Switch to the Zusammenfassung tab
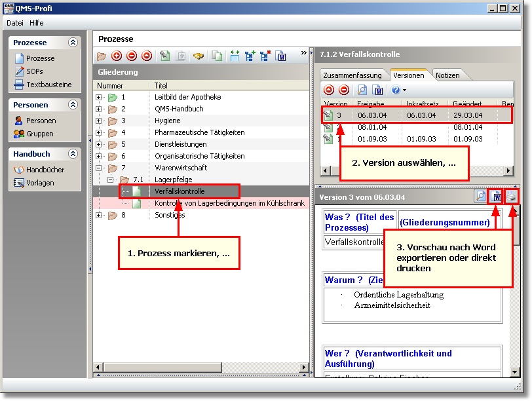The height and width of the screenshot is (401, 532). point(352,75)
